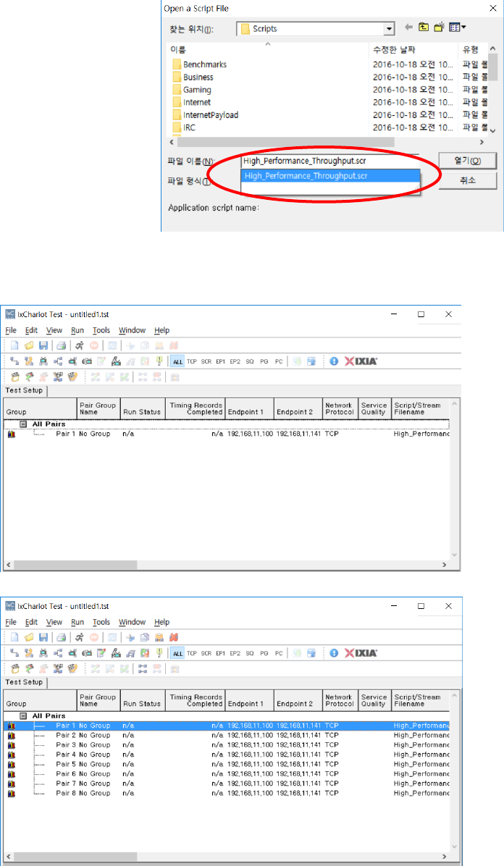Click Save disk icon in single-pair IxChariot window
Screen dimensions: 504x866
tap(43, 345)
